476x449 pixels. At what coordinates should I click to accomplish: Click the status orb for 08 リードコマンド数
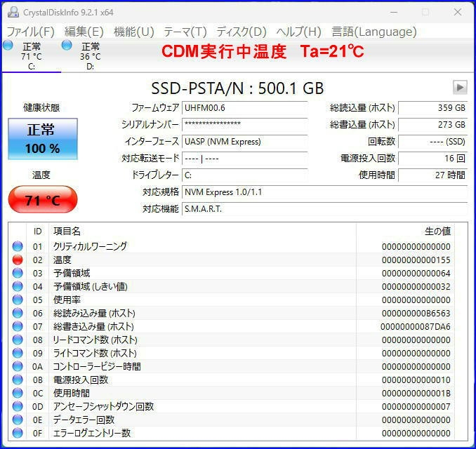[x=18, y=340]
